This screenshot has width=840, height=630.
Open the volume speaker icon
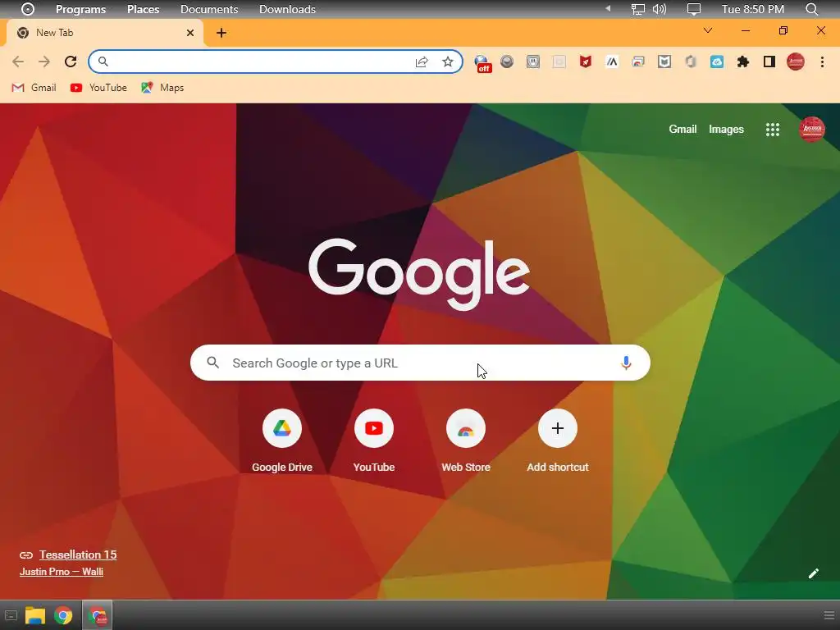coord(660,9)
